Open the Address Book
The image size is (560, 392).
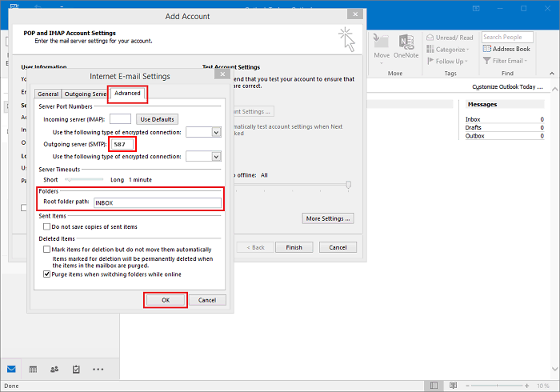(x=506, y=49)
